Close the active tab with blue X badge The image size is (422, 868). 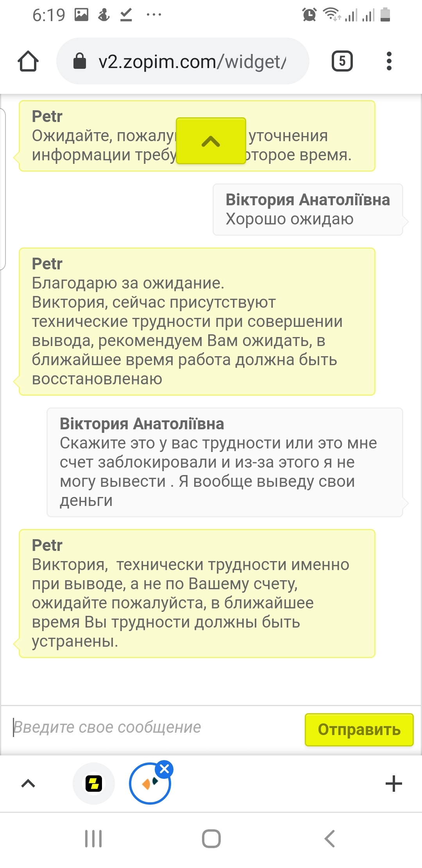pyautogui.click(x=165, y=769)
